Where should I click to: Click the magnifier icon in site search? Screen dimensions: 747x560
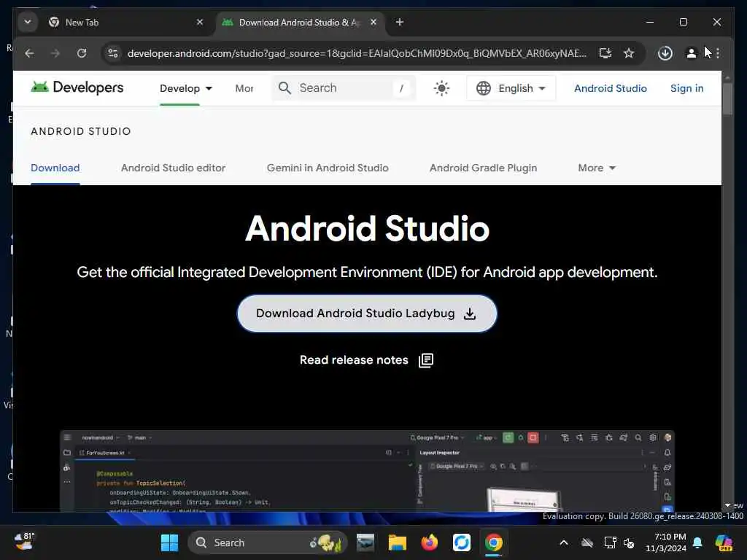[285, 88]
